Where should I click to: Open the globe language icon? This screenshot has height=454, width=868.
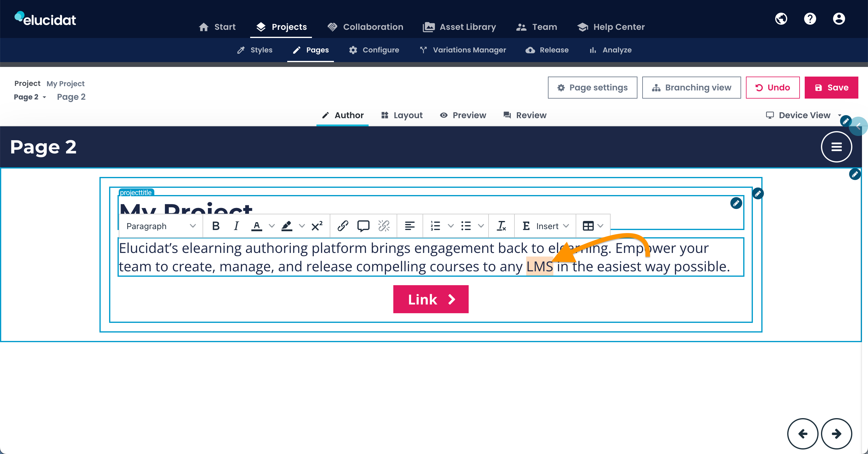coord(781,19)
